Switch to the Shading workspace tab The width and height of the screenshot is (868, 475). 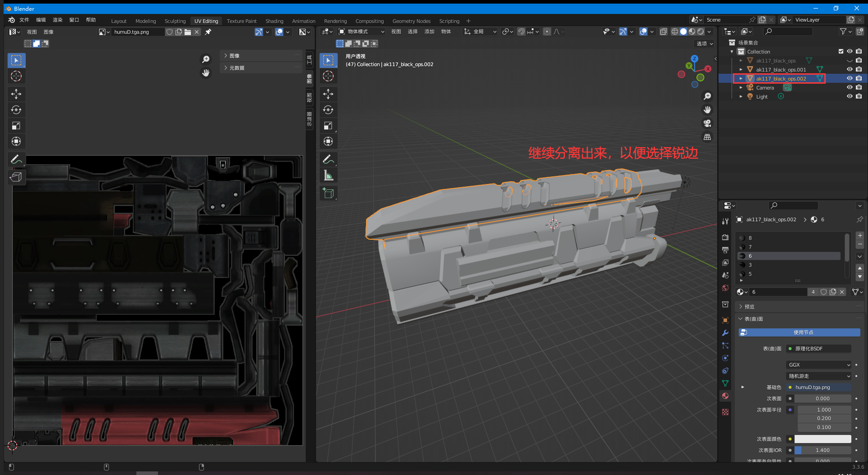(x=274, y=21)
